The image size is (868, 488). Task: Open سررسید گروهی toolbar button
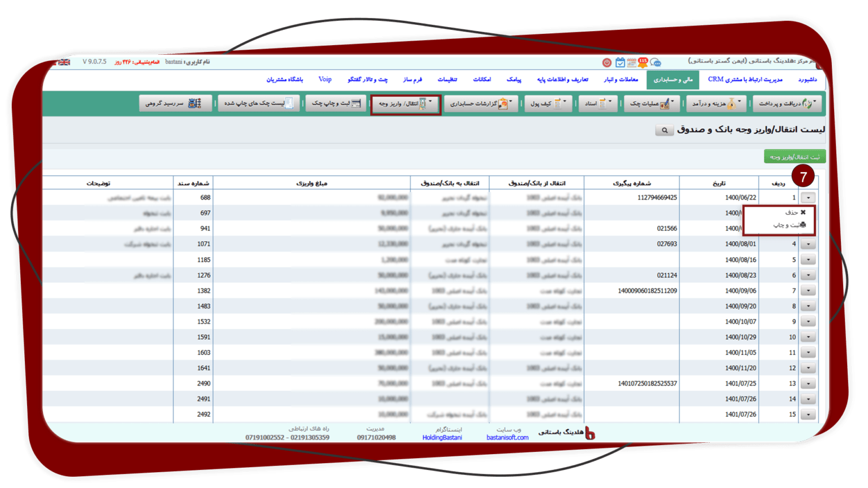pyautogui.click(x=175, y=103)
